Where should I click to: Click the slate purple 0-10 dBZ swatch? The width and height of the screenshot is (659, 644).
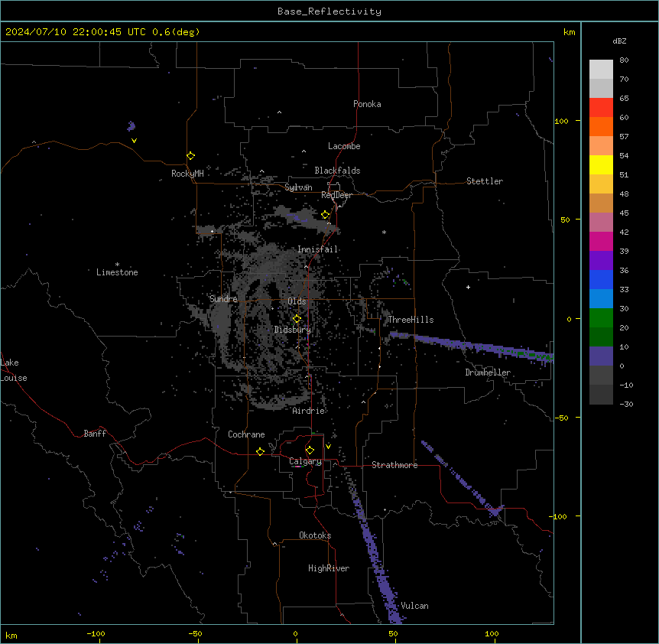pyautogui.click(x=601, y=356)
